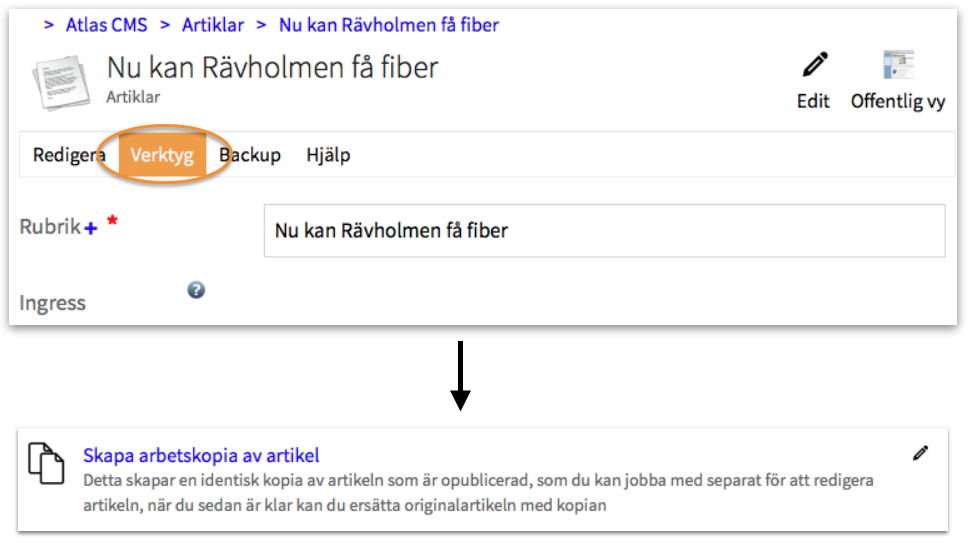Open the Ingress help question mark
Image resolution: width=969 pixels, height=543 pixels.
pyautogui.click(x=196, y=290)
